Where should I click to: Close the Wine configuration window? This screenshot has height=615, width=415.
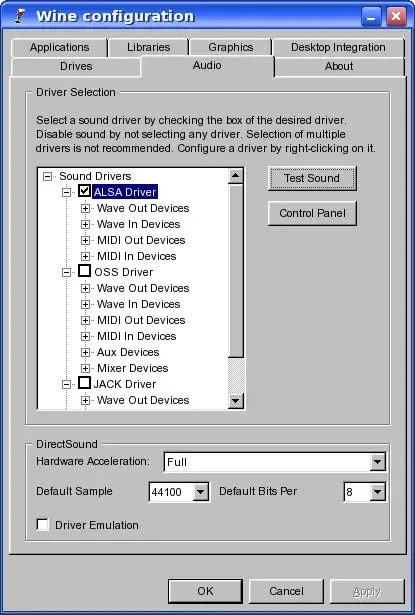[x=396, y=16]
